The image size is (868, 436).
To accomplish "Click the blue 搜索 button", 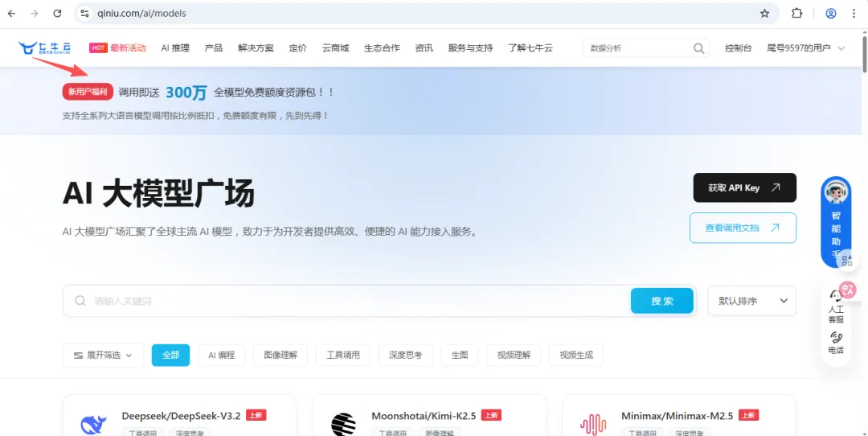I will coord(662,301).
